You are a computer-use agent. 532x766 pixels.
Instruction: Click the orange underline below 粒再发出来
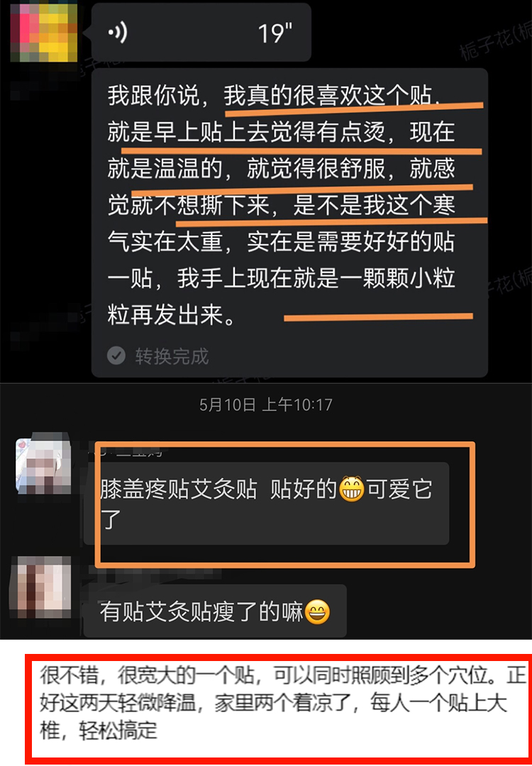379,318
